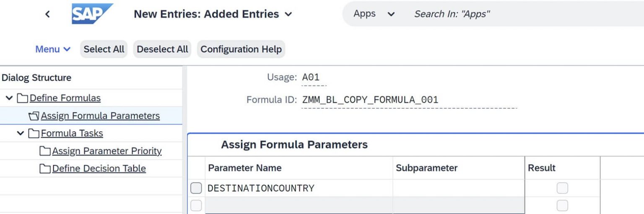This screenshot has width=644, height=214.
Task: Click the SAP logo
Action: pyautogui.click(x=92, y=14)
